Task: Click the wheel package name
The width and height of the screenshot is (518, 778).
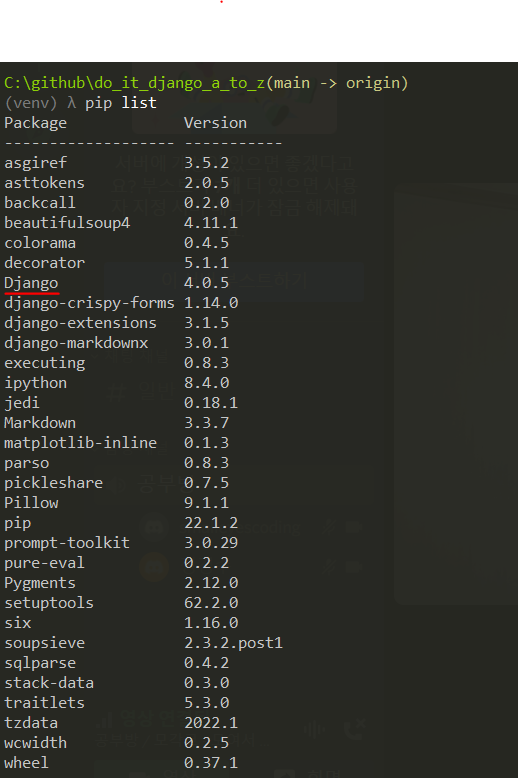Action: coord(26,763)
